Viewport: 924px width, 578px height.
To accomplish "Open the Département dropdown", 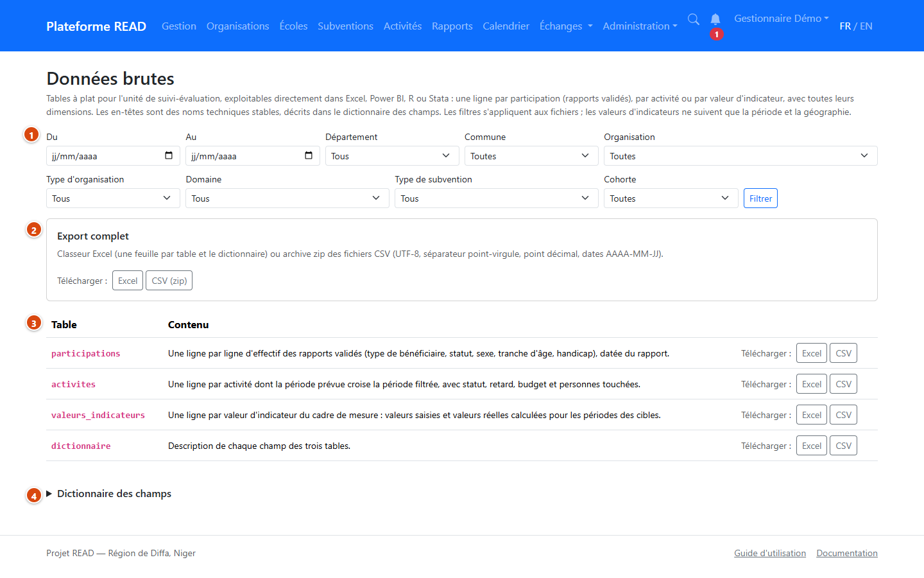I will pyautogui.click(x=392, y=156).
